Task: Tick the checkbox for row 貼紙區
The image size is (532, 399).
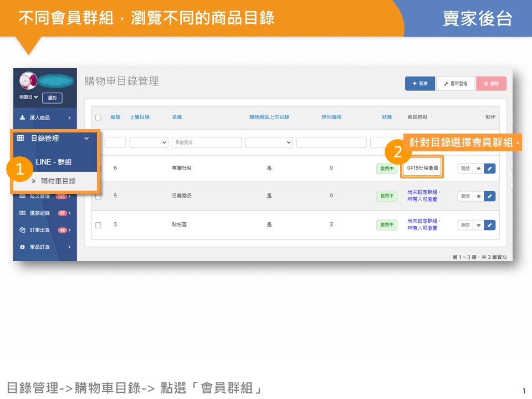Action: point(99,225)
